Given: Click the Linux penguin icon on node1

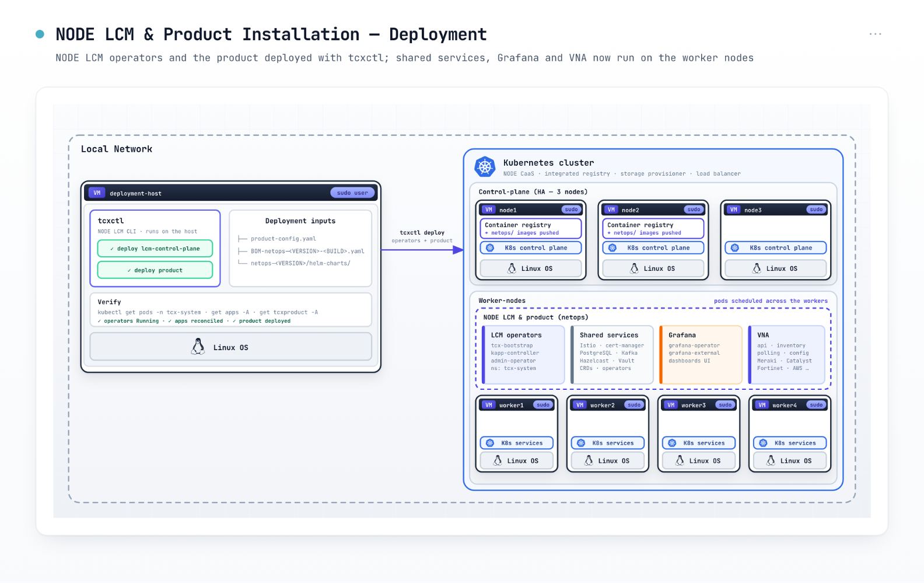Looking at the screenshot, I should point(512,268).
